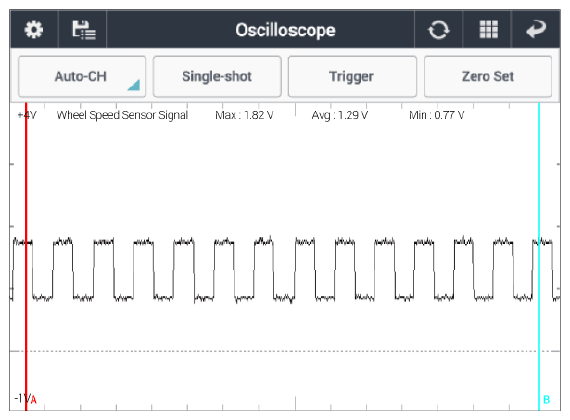Select the cyan cursor B line
The height and width of the screenshot is (420, 570).
point(539,255)
